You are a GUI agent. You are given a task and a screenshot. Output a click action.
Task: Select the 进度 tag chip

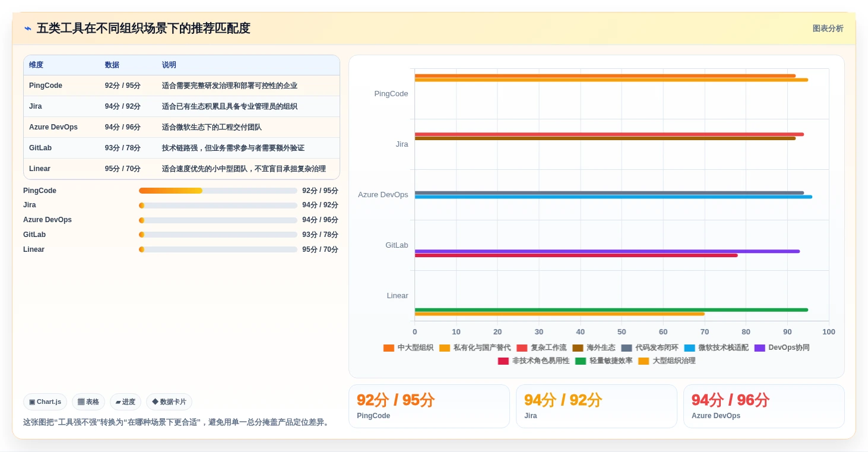(x=125, y=402)
